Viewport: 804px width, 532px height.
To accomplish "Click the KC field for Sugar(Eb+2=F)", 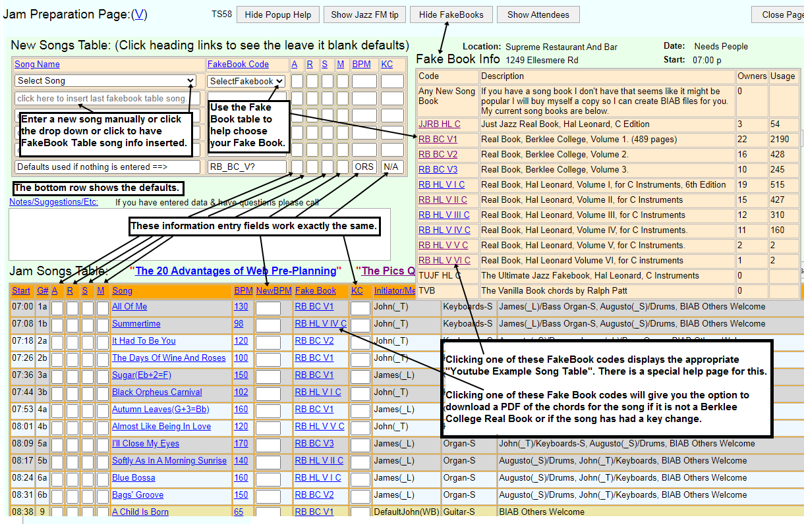I will point(360,376).
